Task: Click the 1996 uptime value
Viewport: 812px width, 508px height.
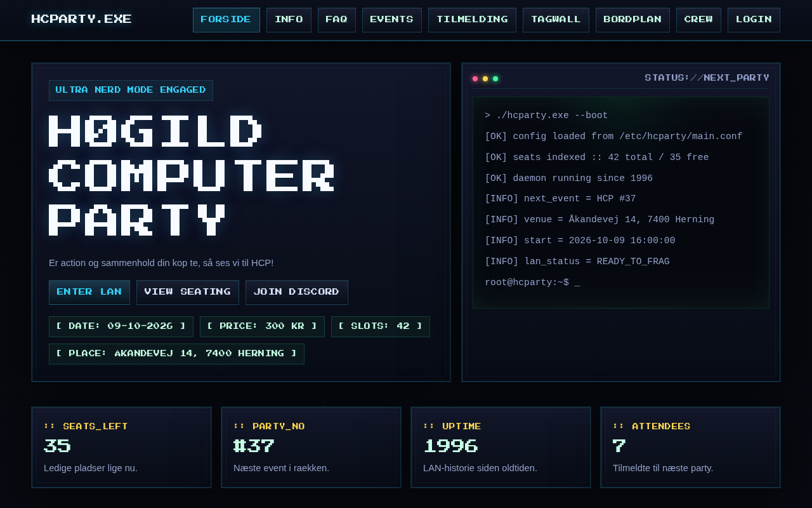Action: (x=450, y=446)
